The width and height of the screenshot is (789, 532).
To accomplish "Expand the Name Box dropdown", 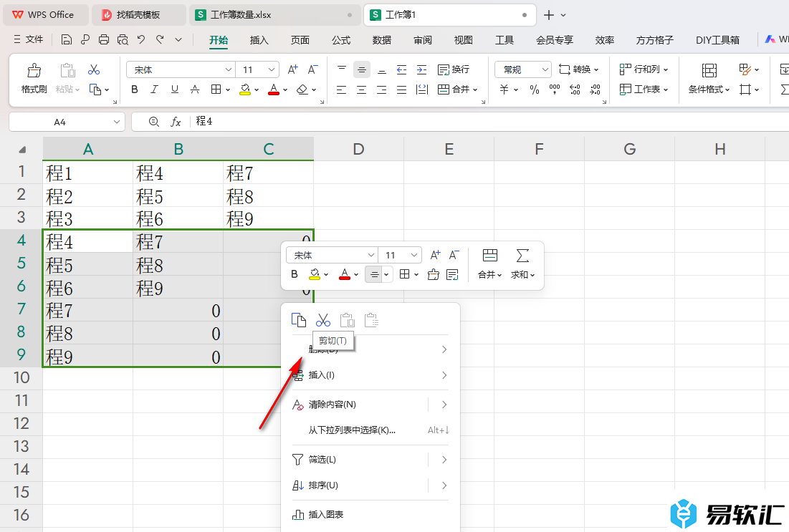I will [117, 122].
